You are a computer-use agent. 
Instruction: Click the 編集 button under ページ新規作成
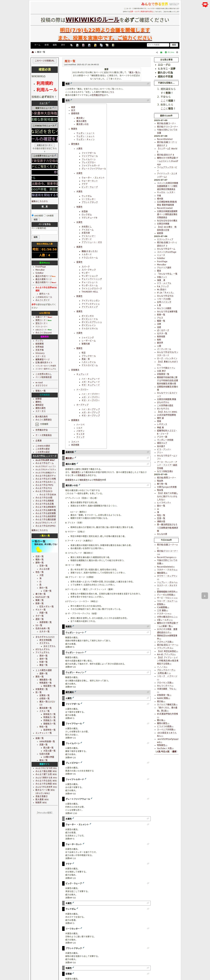click(x=35, y=237)
